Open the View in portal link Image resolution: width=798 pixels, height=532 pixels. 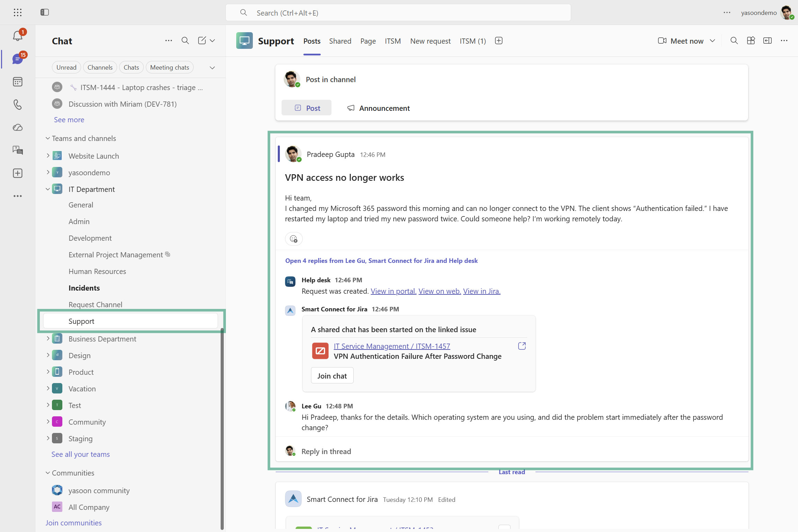tap(393, 291)
